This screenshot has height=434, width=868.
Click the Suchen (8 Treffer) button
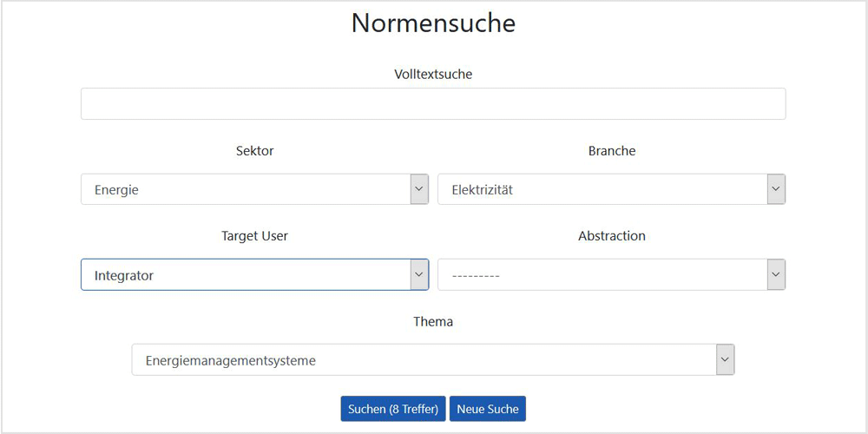[393, 409]
